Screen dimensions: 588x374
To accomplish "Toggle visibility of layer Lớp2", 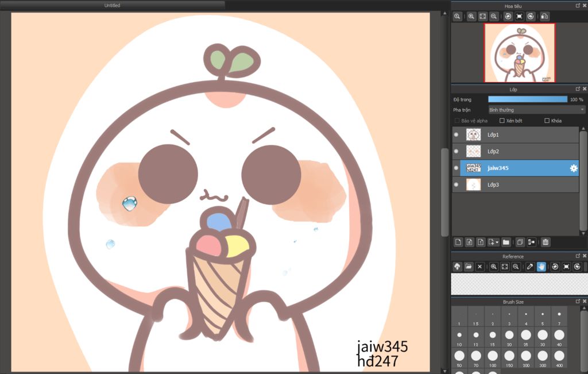I will coord(457,152).
